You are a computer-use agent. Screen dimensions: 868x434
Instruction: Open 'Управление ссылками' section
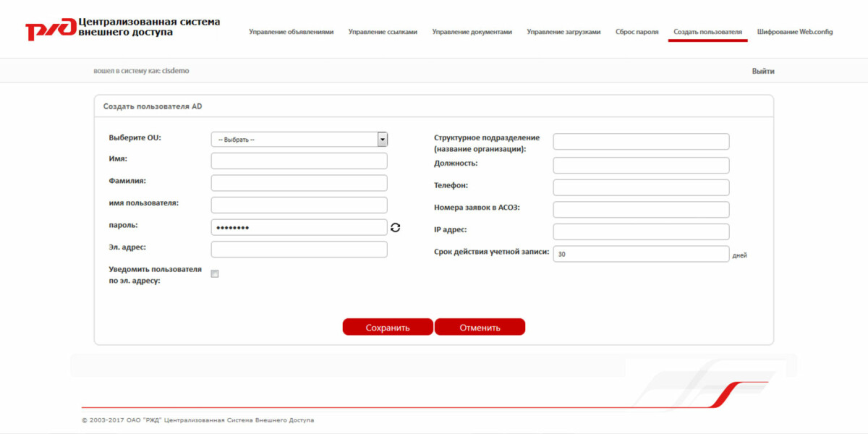tap(382, 32)
